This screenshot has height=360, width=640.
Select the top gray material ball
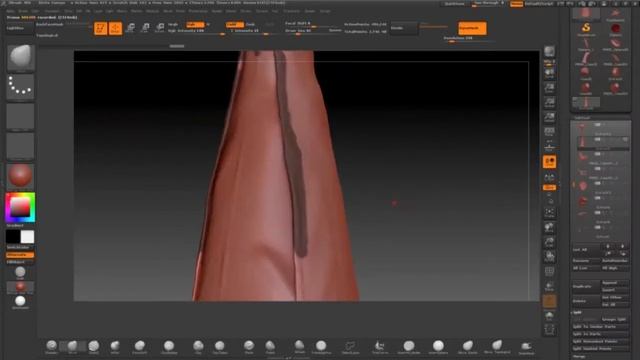point(20,272)
